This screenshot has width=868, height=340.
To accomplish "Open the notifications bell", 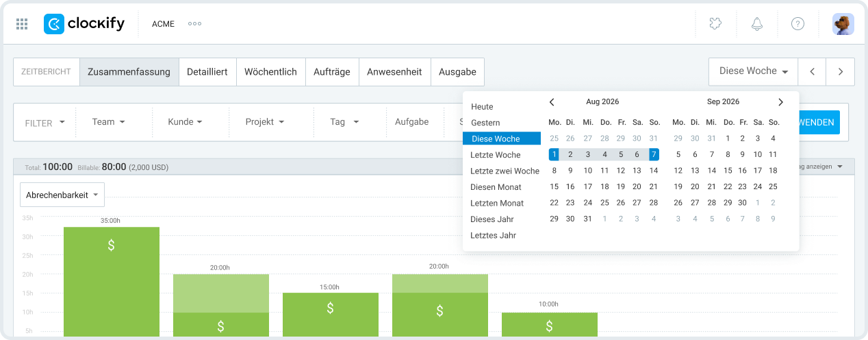I will 756,24.
